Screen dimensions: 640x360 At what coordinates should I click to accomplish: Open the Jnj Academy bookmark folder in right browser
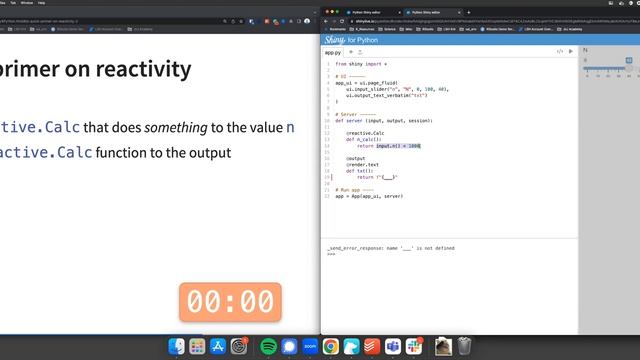570,29
